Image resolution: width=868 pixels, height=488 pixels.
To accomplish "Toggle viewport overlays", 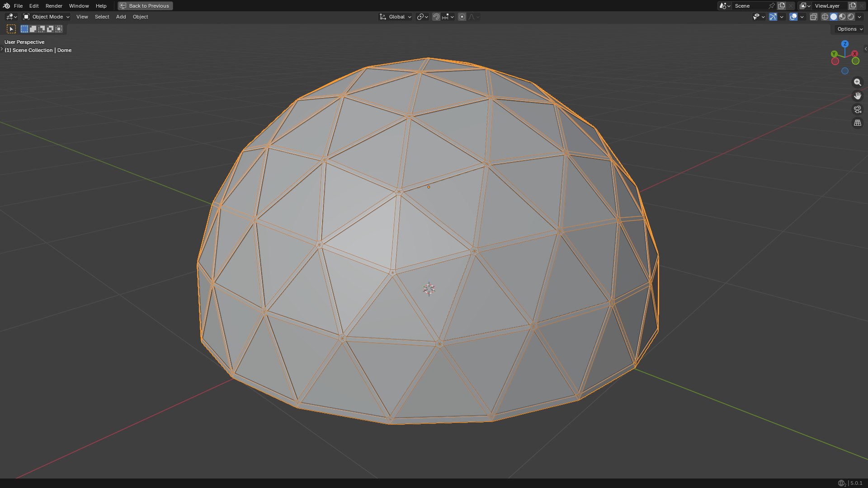I will tap(793, 17).
